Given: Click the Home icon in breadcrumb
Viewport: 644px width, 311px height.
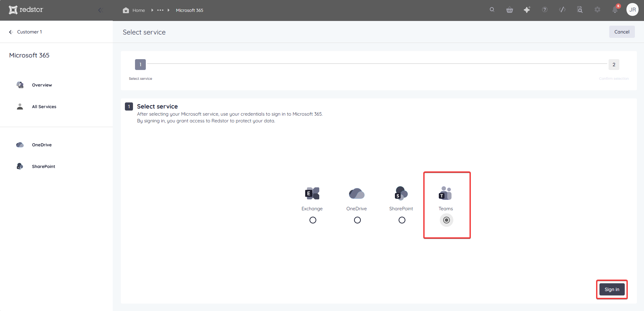Looking at the screenshot, I should click(x=126, y=10).
